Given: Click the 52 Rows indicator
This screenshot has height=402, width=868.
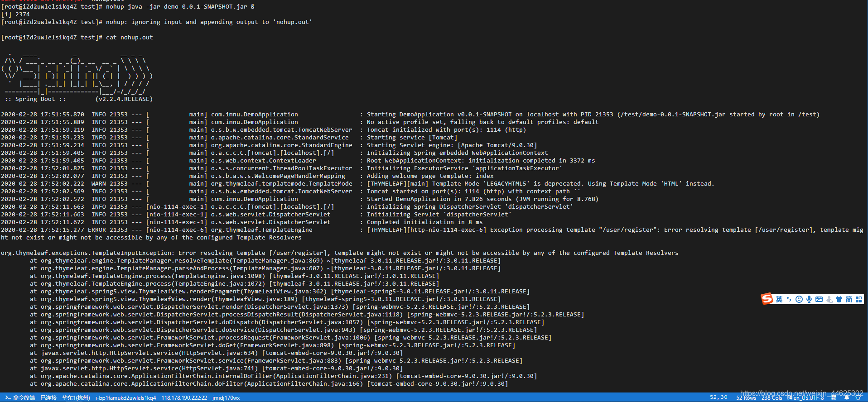Looking at the screenshot, I should (x=746, y=398).
